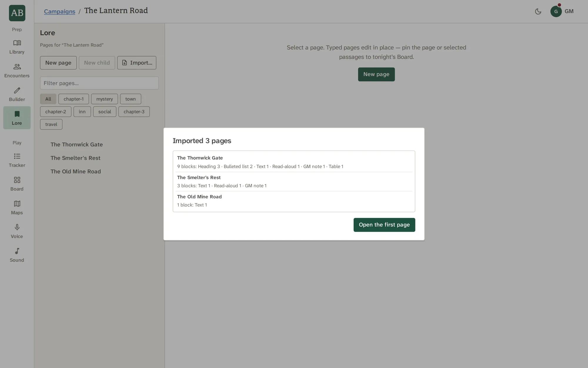
Task: Open the GM user avatar
Action: (x=556, y=11)
